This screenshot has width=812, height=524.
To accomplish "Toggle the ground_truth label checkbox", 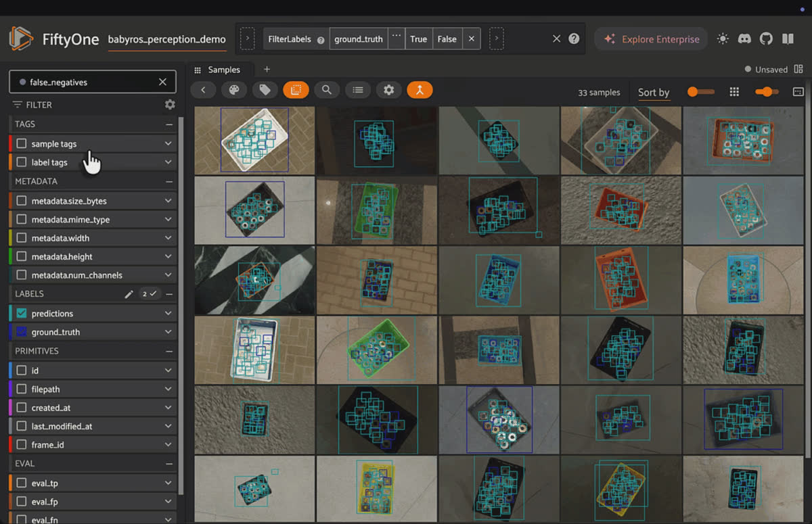I will (22, 332).
